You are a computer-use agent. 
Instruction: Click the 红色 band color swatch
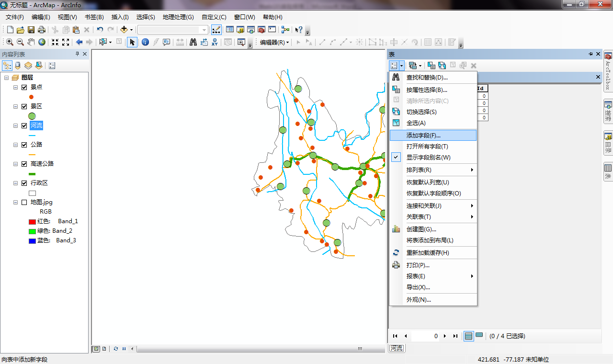pos(32,222)
